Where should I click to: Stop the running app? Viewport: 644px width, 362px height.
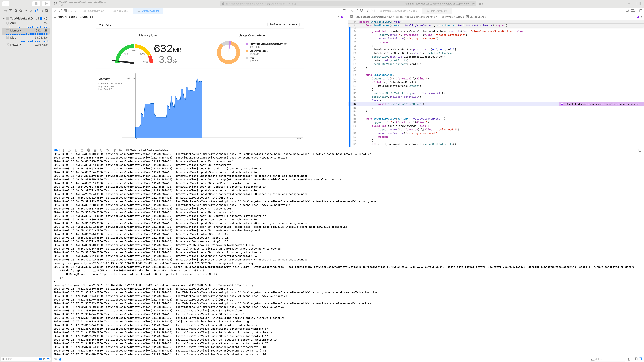tap(36, 4)
